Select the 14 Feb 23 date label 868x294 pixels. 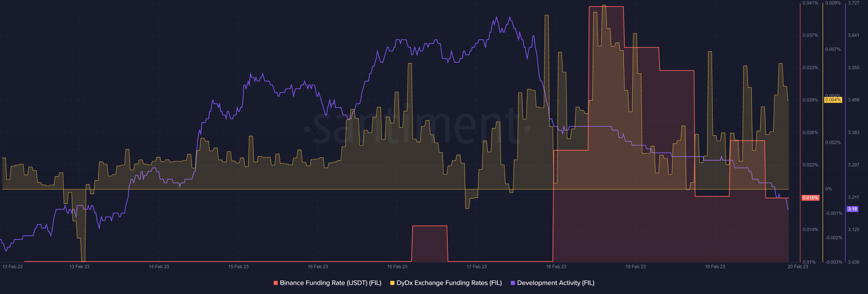click(x=159, y=267)
